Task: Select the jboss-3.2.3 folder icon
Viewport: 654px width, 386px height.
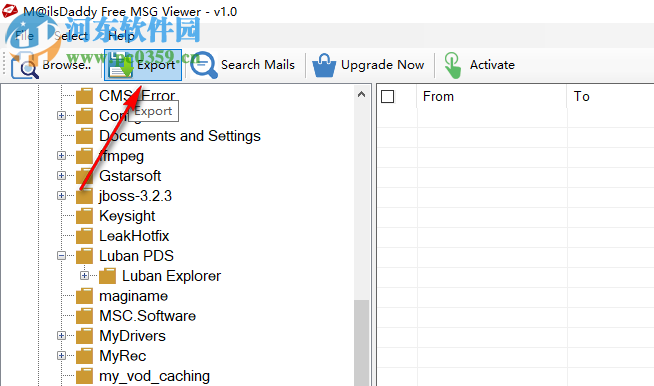Action: pyautogui.click(x=85, y=196)
